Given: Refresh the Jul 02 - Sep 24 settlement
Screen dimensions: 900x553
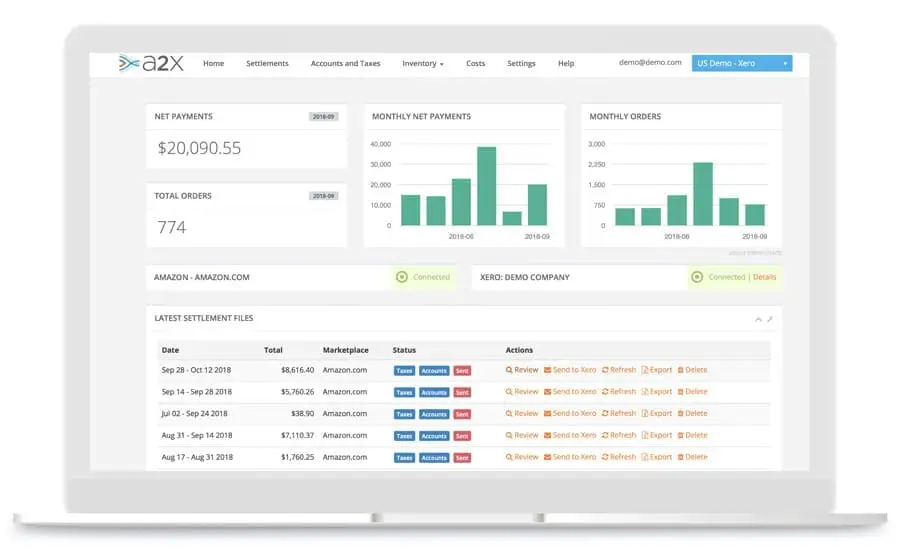Looking at the screenshot, I should pos(618,414).
